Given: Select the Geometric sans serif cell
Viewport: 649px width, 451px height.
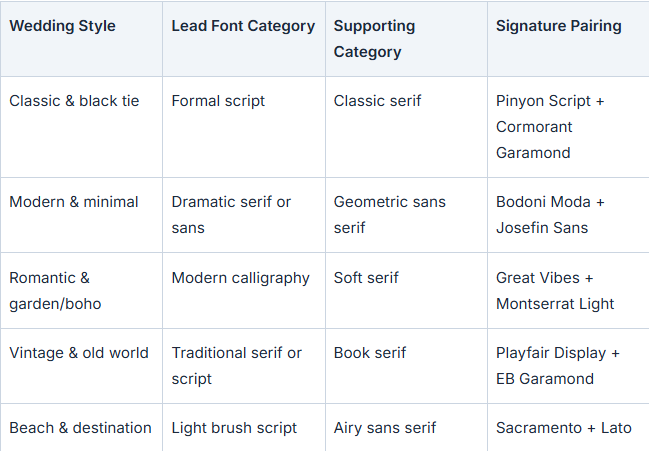Looking at the screenshot, I should tap(406, 215).
